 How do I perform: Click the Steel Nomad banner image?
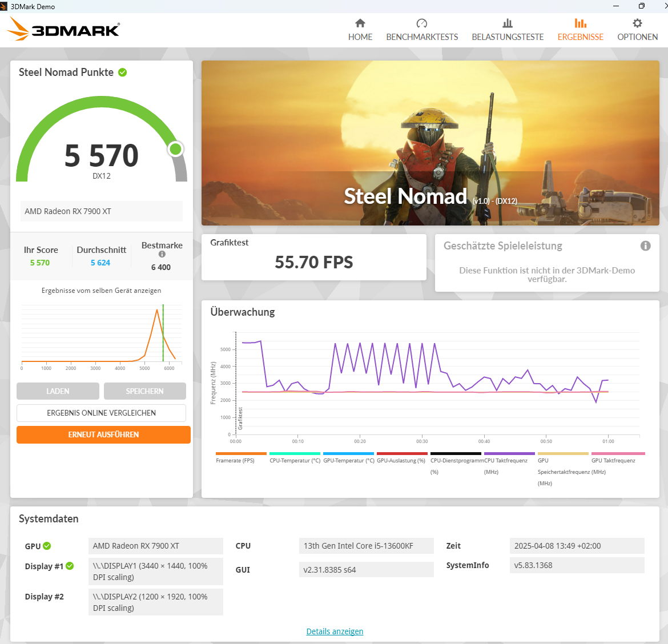430,143
